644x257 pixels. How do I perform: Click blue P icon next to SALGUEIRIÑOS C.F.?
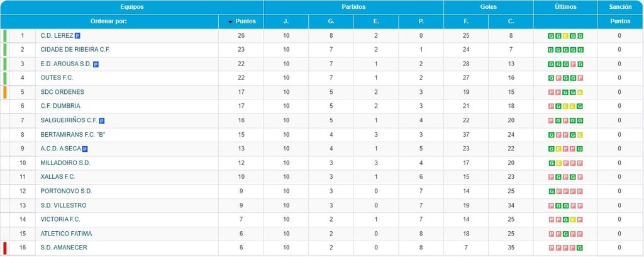click(102, 121)
